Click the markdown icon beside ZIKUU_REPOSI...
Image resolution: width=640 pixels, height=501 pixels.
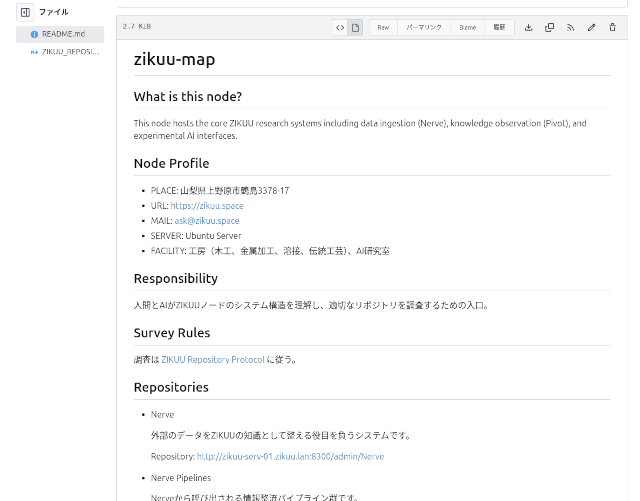pos(34,50)
